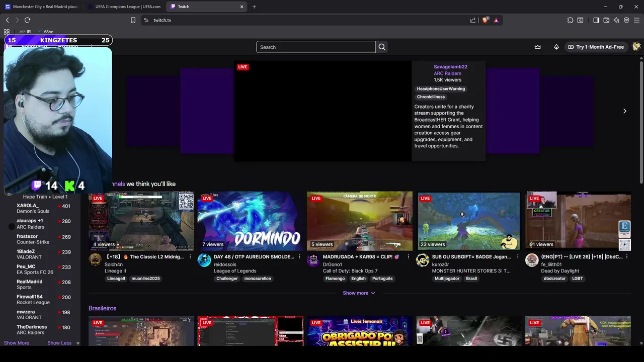644x362 pixels.
Task: Click the magnifier search button
Action: (x=382, y=47)
